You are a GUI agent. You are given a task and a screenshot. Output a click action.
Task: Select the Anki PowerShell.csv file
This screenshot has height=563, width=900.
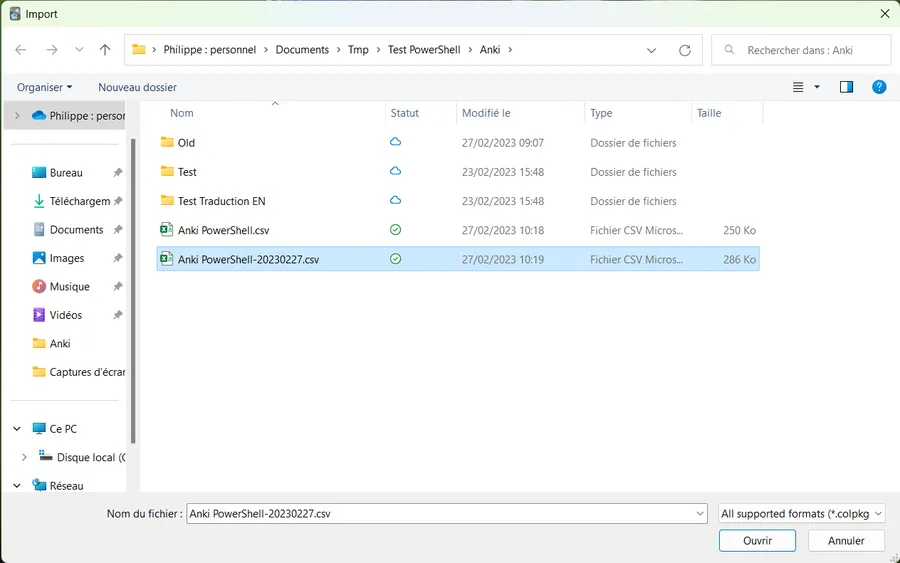(x=458, y=230)
